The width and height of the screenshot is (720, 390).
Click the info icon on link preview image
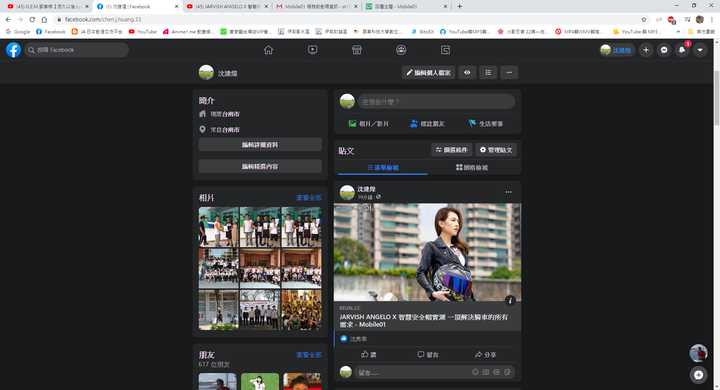[x=510, y=301]
